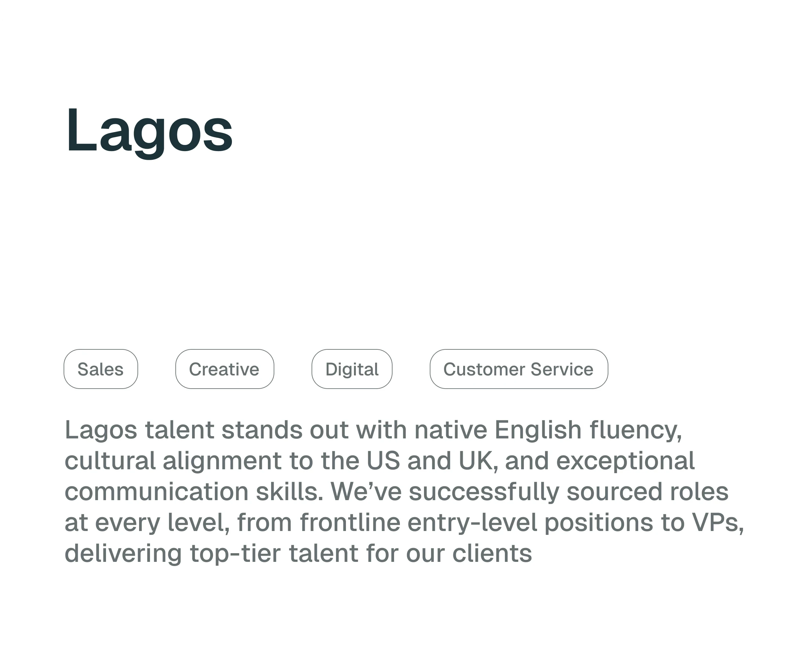This screenshot has width=812, height=666.
Task: Click the word "fluency," in first line
Action: click(x=636, y=430)
